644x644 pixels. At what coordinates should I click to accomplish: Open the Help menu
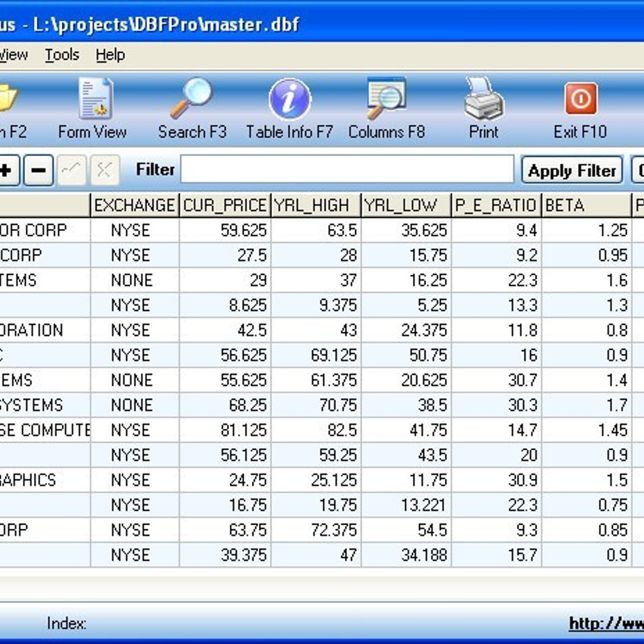(109, 54)
